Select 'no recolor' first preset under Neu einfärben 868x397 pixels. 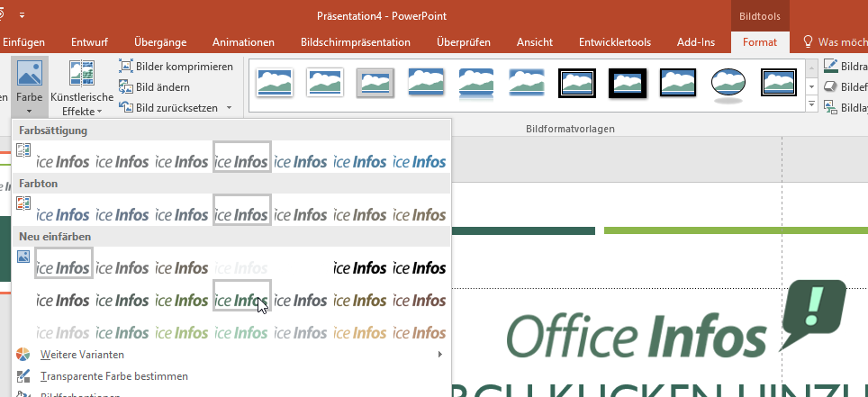click(x=63, y=263)
